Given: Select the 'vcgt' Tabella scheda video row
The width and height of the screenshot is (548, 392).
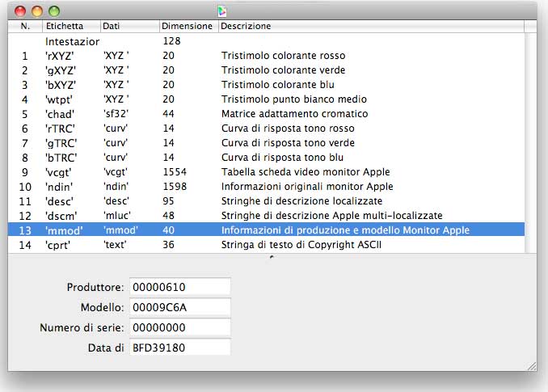Looking at the screenshot, I should [242, 172].
